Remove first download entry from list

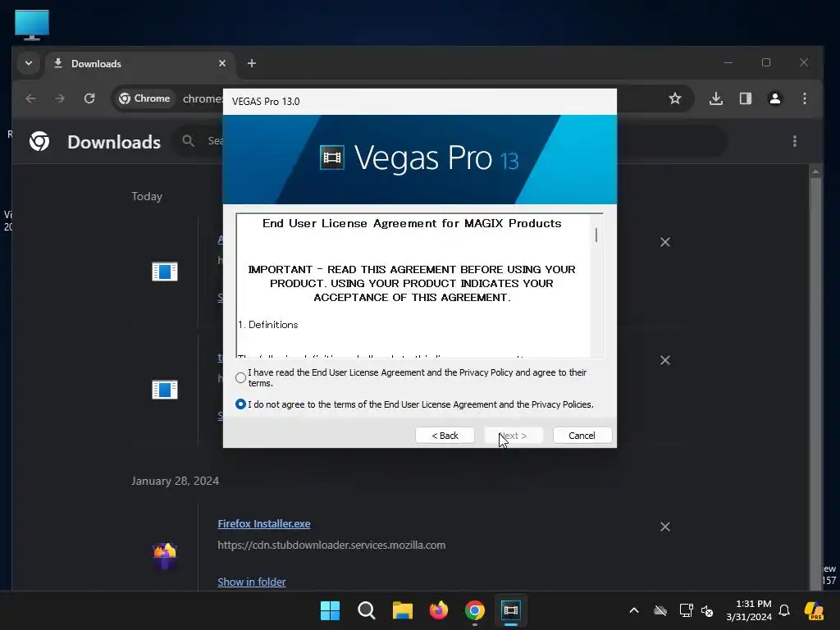tap(665, 242)
